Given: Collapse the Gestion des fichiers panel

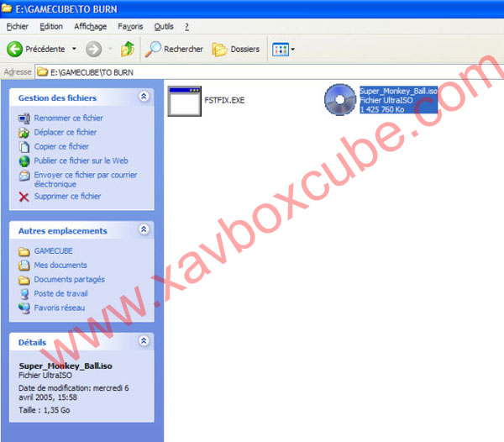Looking at the screenshot, I should point(144,96).
